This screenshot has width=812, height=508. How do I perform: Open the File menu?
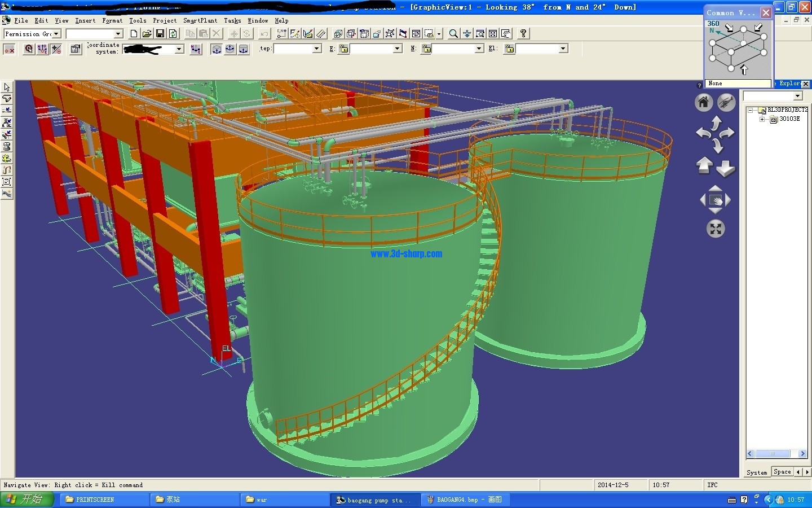(21, 20)
